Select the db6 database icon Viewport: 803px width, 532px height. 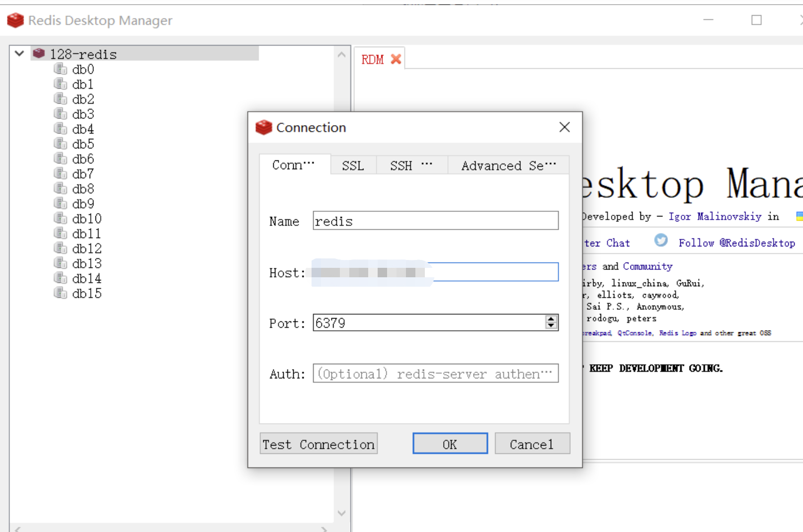[60, 158]
